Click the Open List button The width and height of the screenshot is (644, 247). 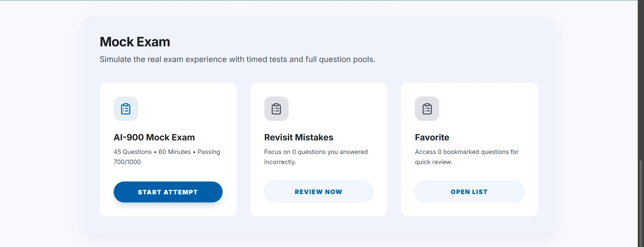[469, 192]
